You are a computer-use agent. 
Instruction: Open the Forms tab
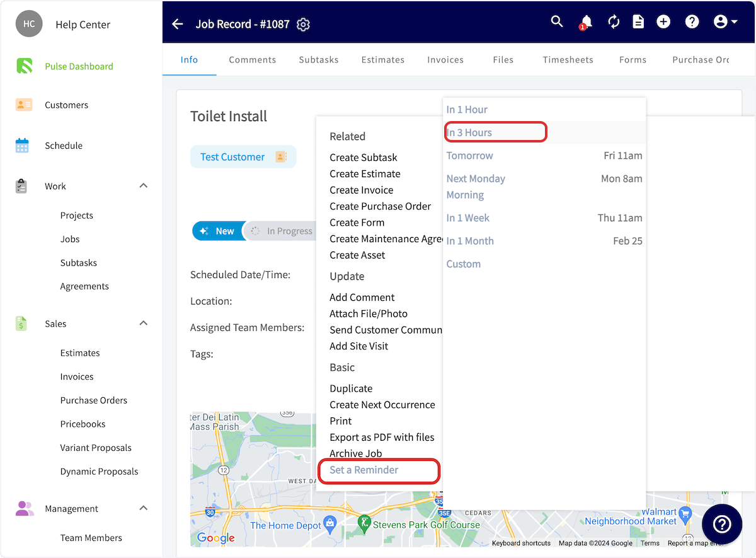(x=633, y=59)
